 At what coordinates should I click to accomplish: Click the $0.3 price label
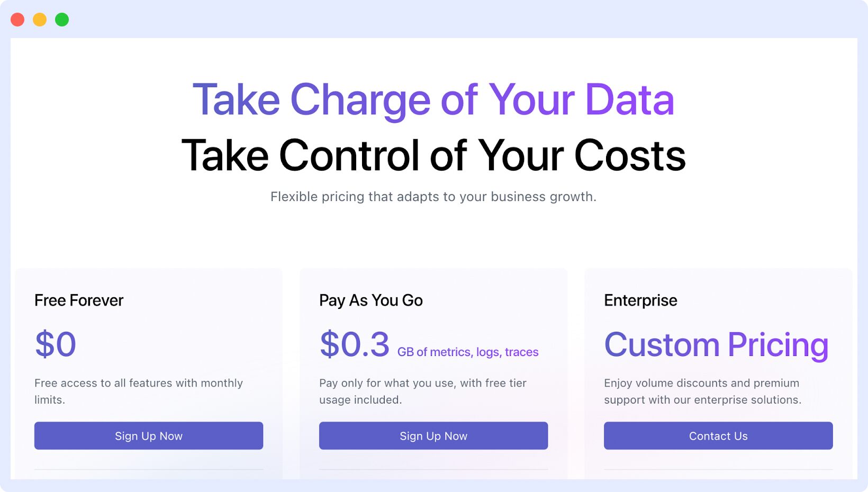(354, 343)
